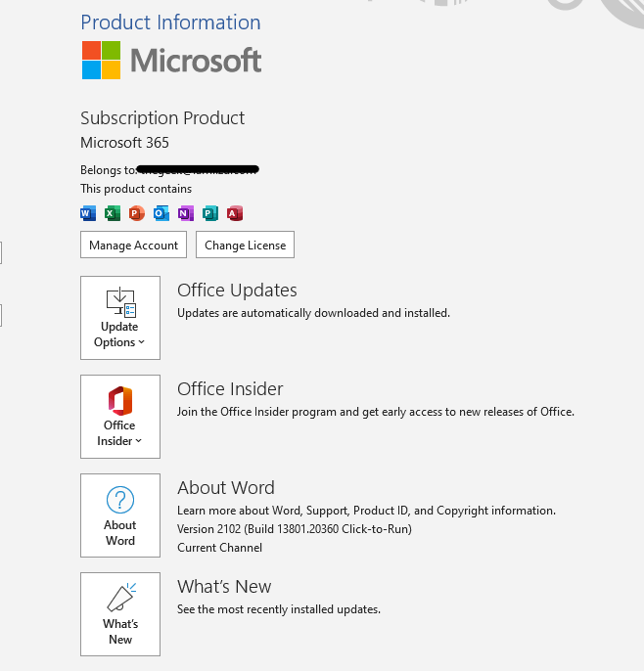The width and height of the screenshot is (644, 671).
Task: Click the 'This product contains' label
Action: (x=136, y=189)
